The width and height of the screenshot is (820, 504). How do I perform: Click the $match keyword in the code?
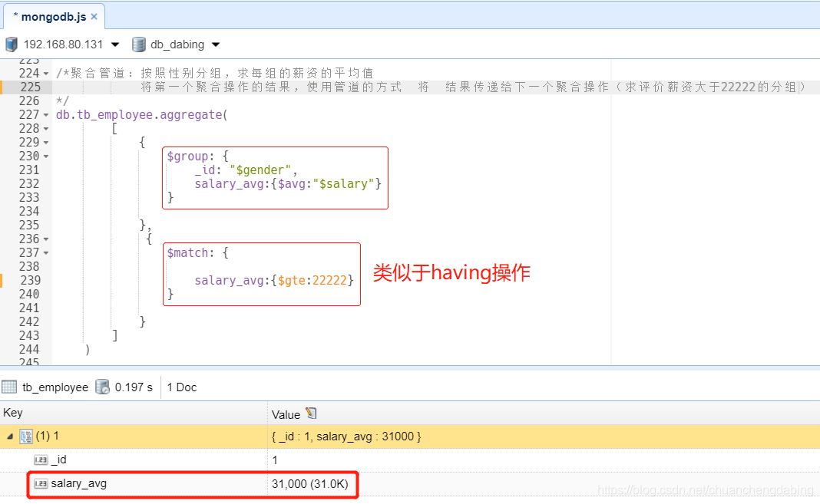(188, 253)
